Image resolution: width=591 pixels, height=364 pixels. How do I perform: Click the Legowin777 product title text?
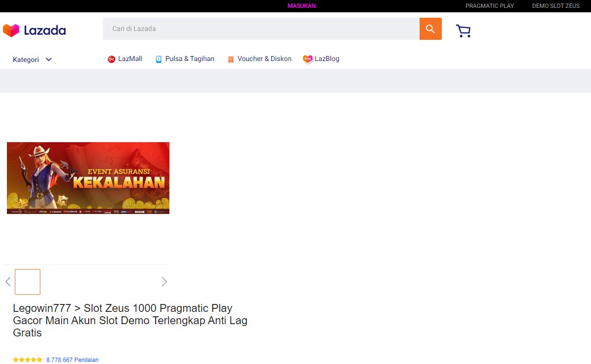pyautogui.click(x=130, y=320)
